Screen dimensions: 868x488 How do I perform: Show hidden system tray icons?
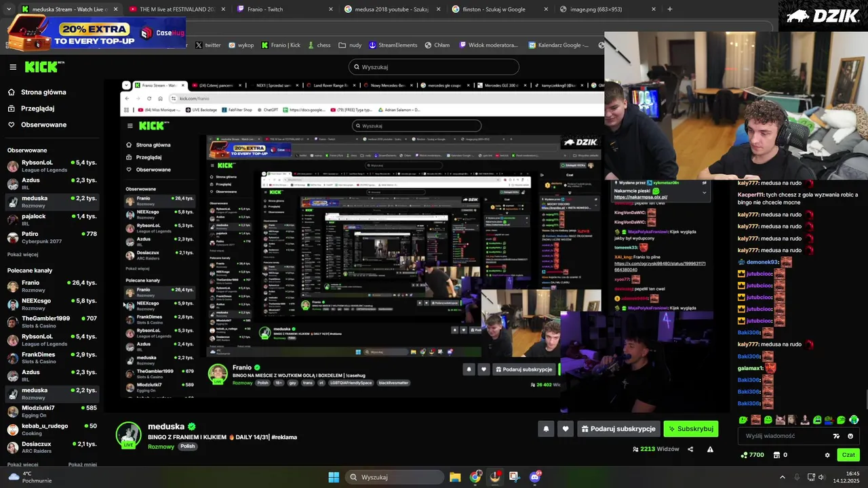783,477
